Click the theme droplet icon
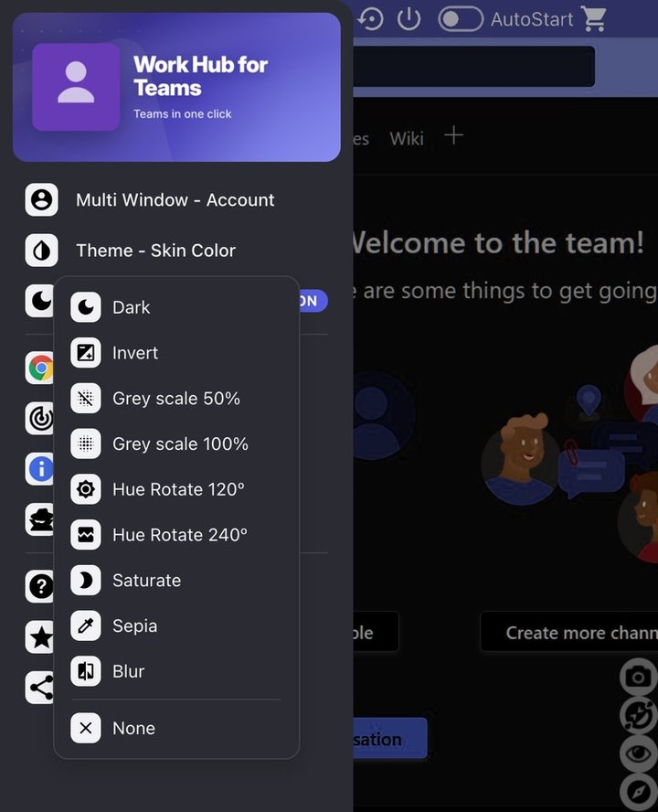Screen dimensions: 658x812 [x=41, y=251]
